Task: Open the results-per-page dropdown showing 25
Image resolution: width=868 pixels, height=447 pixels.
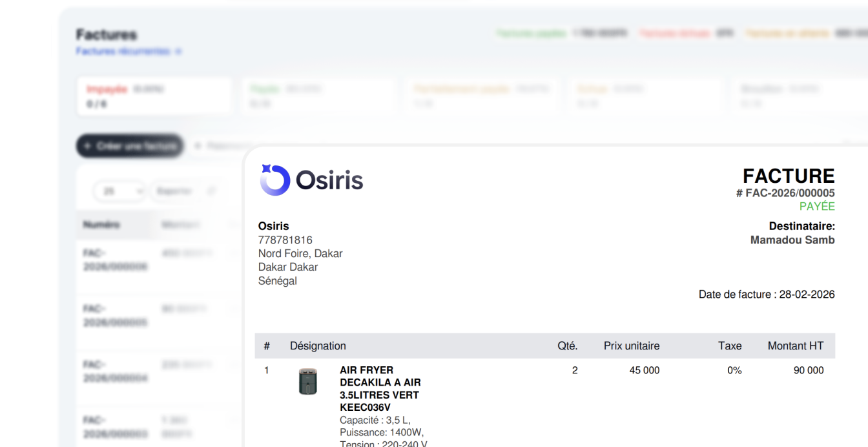Action: coord(119,191)
